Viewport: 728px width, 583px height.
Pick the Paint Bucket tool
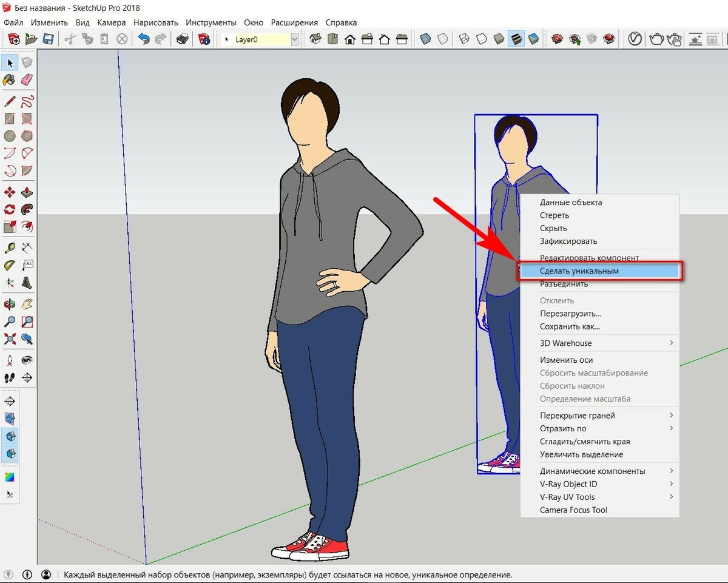point(10,79)
